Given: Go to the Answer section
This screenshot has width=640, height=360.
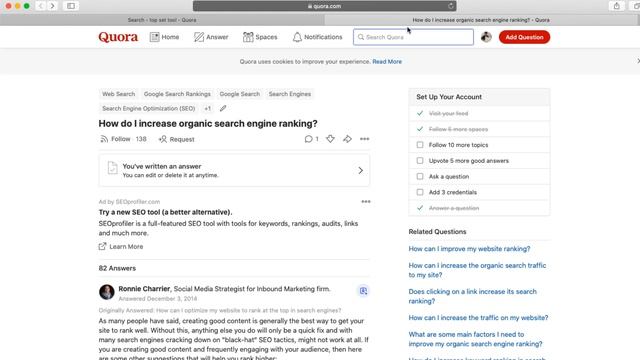Looking at the screenshot, I should (x=211, y=37).
